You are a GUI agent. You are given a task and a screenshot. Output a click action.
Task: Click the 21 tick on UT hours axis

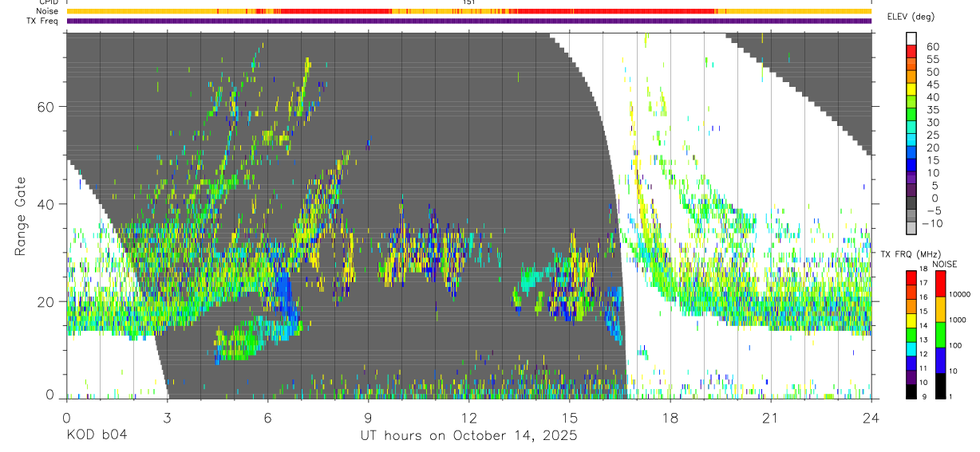pos(770,418)
